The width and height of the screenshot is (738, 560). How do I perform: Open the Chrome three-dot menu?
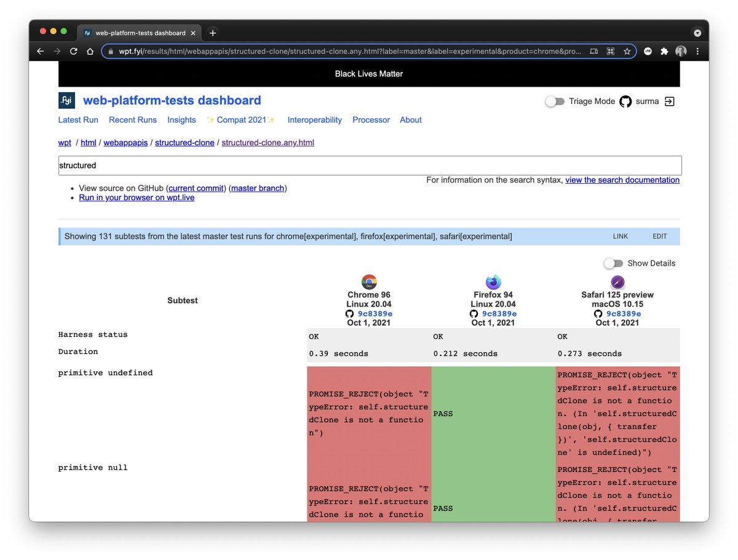point(697,52)
